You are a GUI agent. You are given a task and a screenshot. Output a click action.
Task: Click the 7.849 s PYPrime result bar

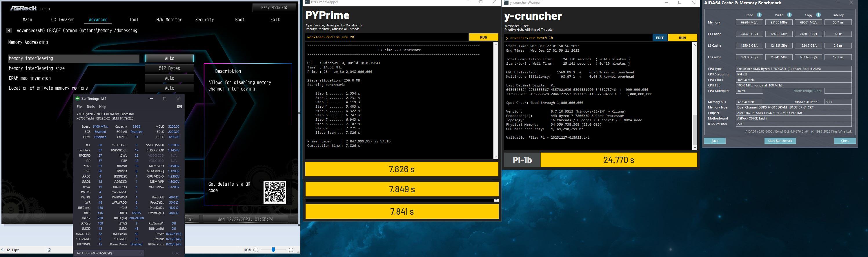[x=402, y=189]
